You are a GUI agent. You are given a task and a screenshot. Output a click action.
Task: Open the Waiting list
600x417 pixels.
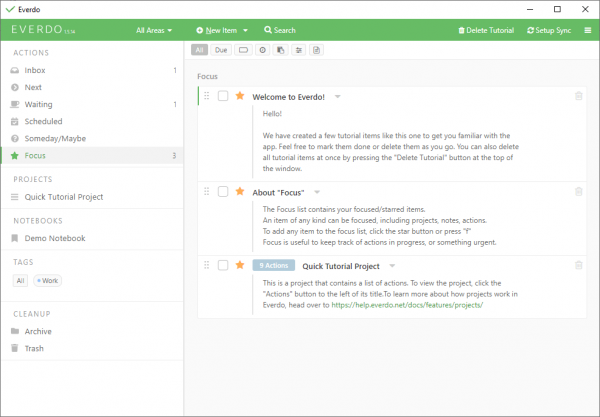(x=92, y=104)
